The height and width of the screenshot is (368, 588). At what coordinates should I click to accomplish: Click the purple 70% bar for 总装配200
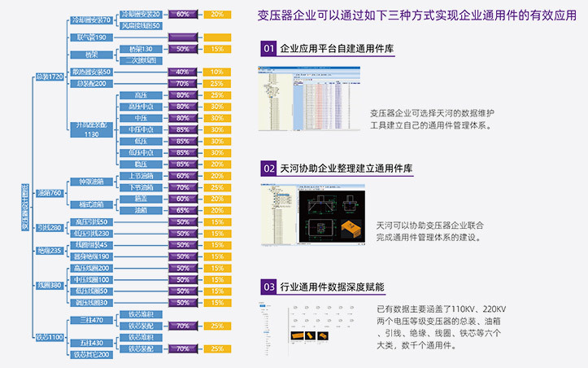pyautogui.click(x=183, y=84)
